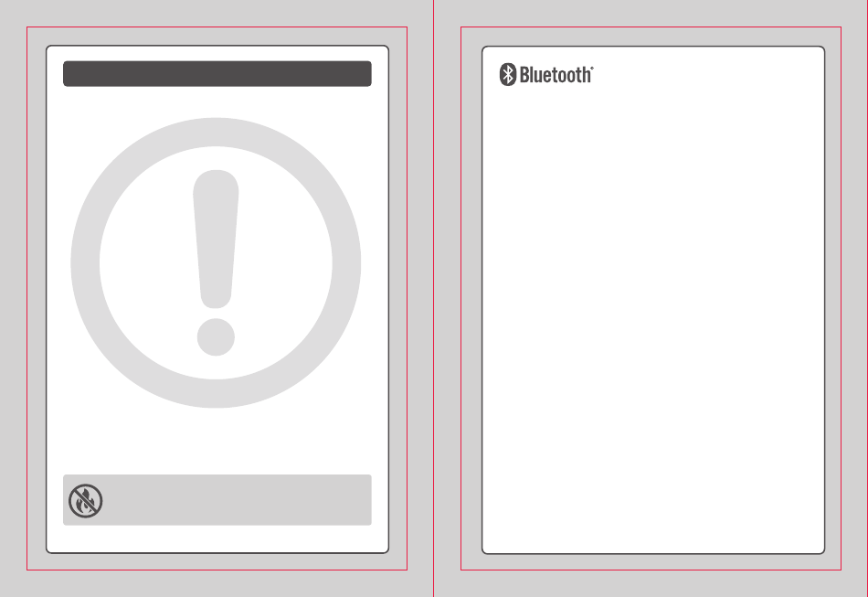Click the light gray box beside the flame icon

(238, 500)
